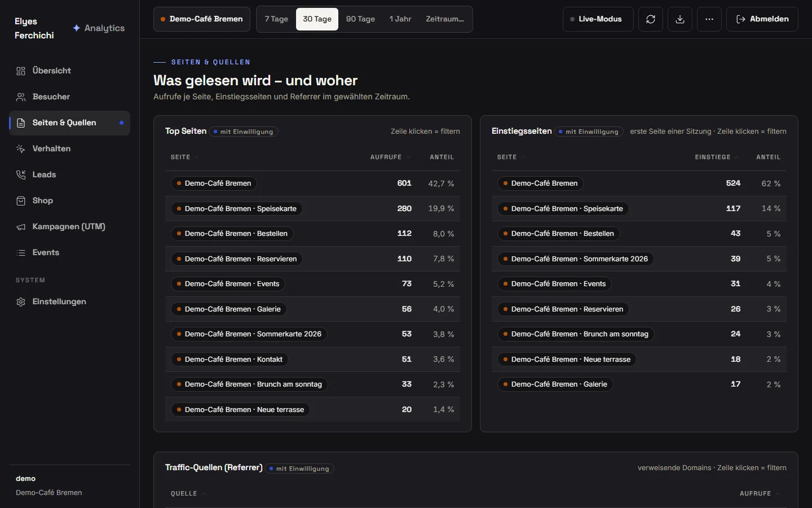Refresh the analytics data
Viewport: 812px width, 508px height.
point(651,19)
